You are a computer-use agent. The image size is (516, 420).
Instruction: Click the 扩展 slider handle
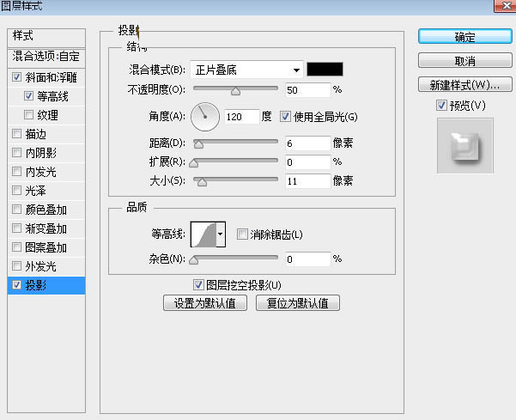click(x=194, y=163)
